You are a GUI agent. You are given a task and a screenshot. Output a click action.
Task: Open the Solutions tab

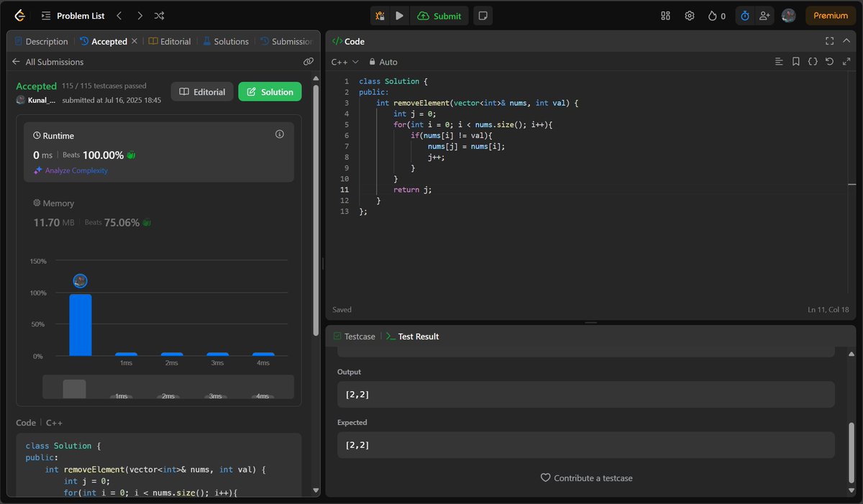pyautogui.click(x=225, y=42)
